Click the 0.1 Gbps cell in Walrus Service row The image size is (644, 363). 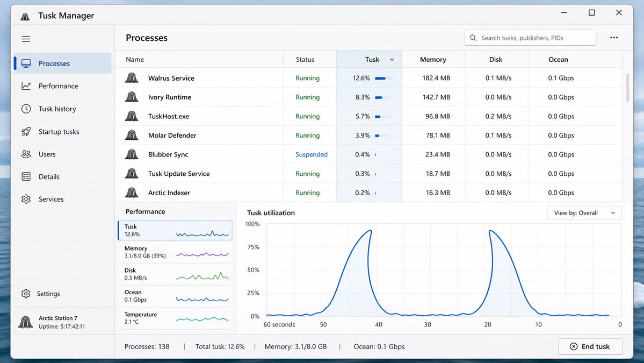pos(561,78)
